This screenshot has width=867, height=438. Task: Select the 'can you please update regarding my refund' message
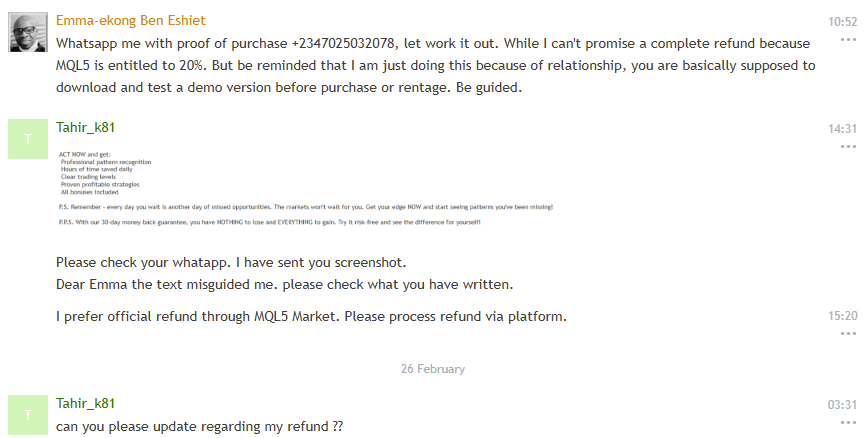coord(199,427)
